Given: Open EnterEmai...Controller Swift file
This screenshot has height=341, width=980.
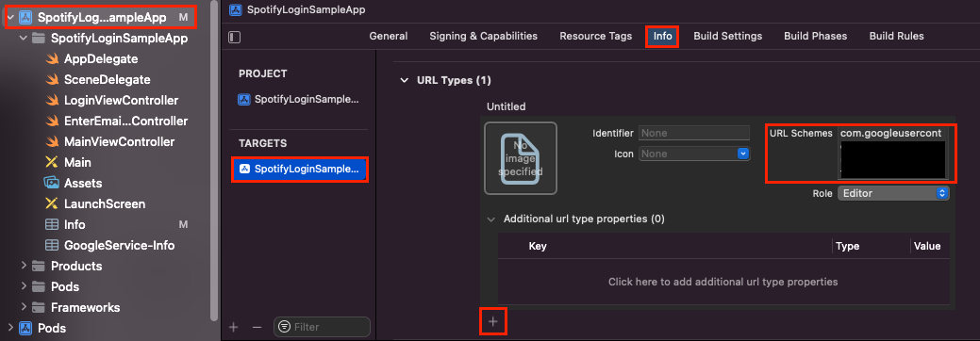Looking at the screenshot, I should point(125,121).
